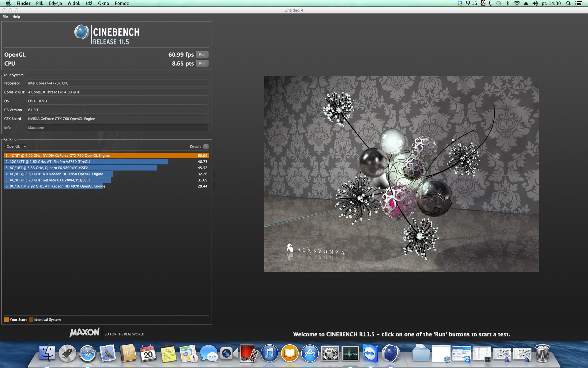Select ranking row 3 Quadro FX 5800
588x368 pixels.
pos(107,168)
